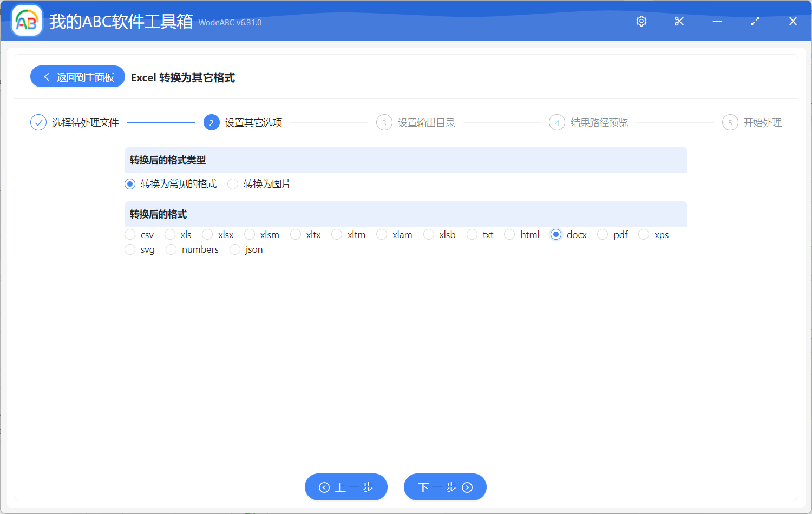This screenshot has height=514, width=812.
Task: Click step 3 设置输出目录 circle icon
Action: pos(384,122)
